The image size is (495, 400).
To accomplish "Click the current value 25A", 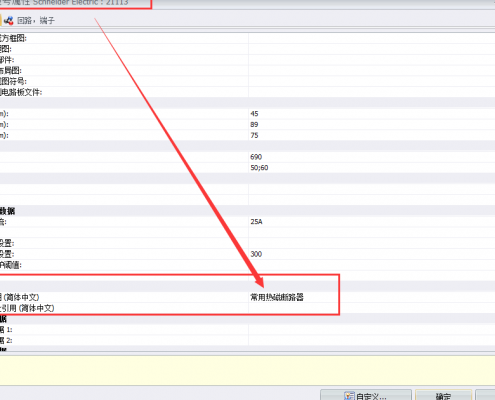I will click(x=256, y=222).
